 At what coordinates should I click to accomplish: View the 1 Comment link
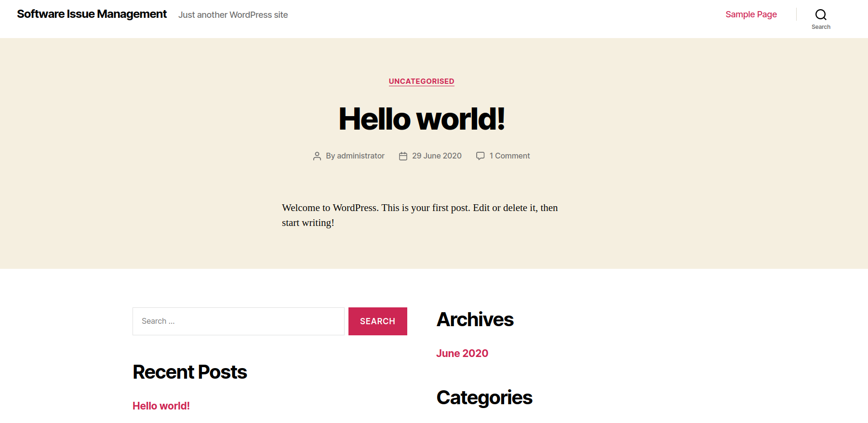509,156
